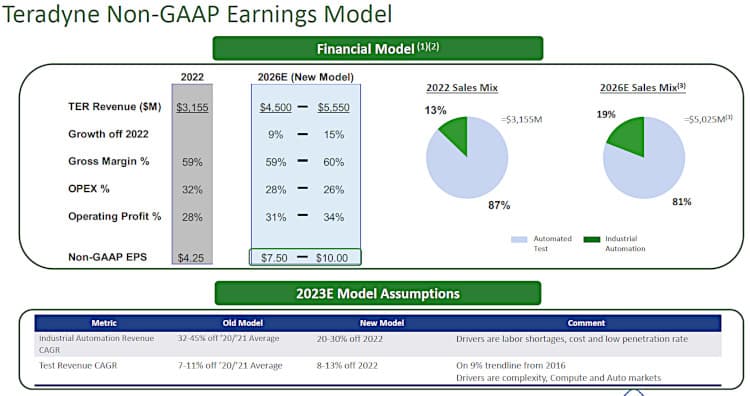This screenshot has width=750, height=396.
Task: Click the '2022 Sales Mix' chart title
Action: tap(462, 88)
